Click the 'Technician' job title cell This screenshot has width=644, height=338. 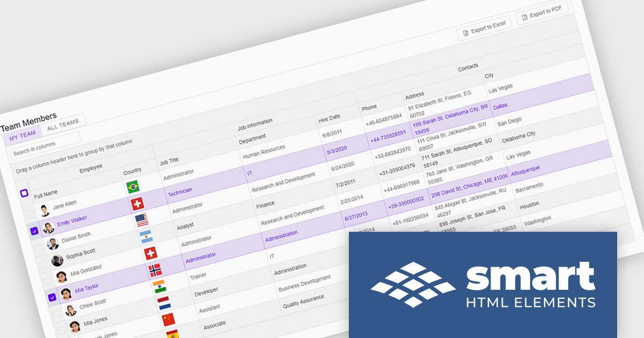180,193
